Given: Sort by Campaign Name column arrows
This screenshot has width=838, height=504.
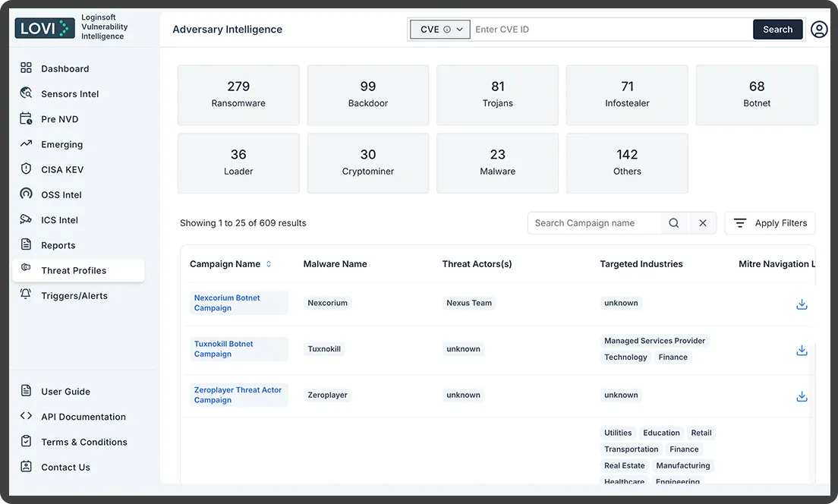Looking at the screenshot, I should 269,264.
